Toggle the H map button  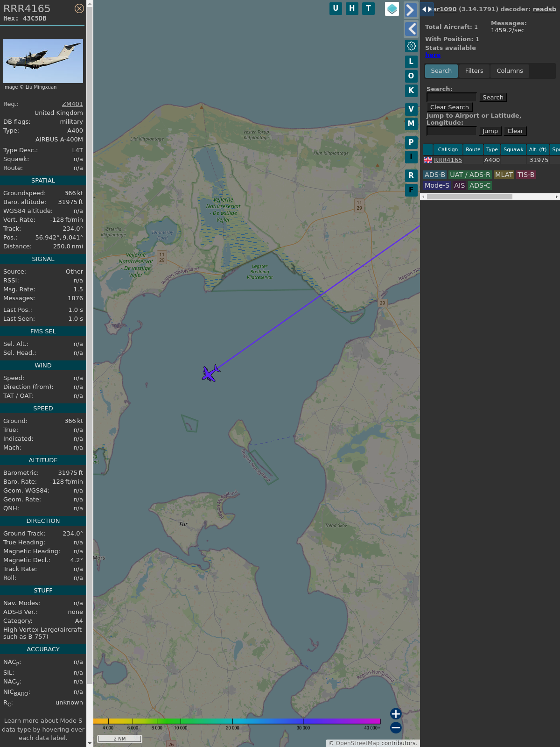point(352,8)
